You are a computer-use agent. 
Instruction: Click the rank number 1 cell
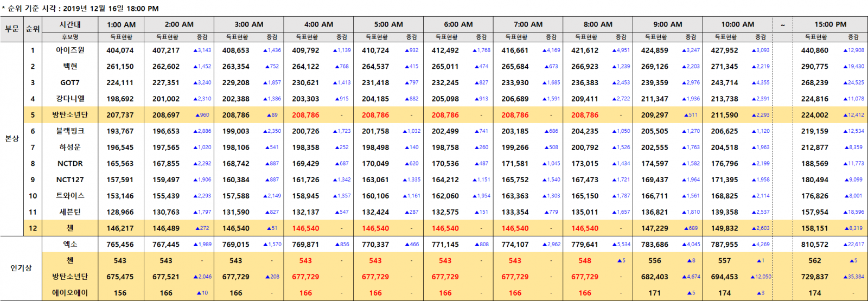pos(33,50)
